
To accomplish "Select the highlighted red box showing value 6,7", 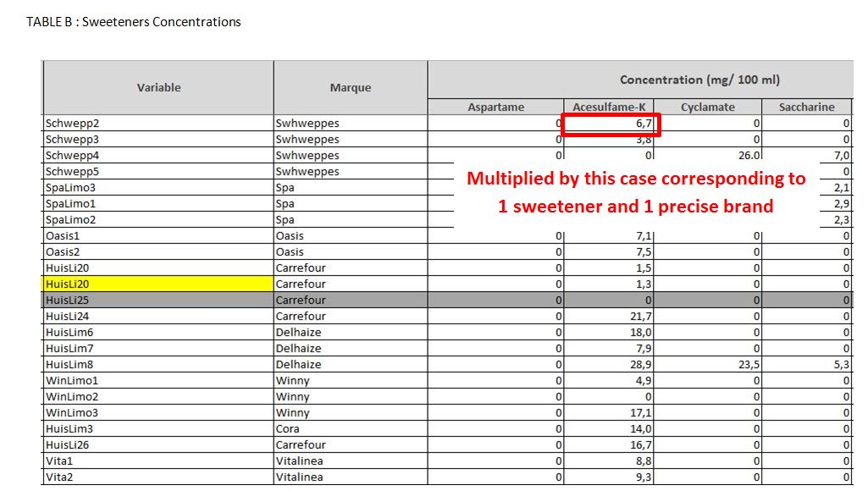I will [611, 124].
